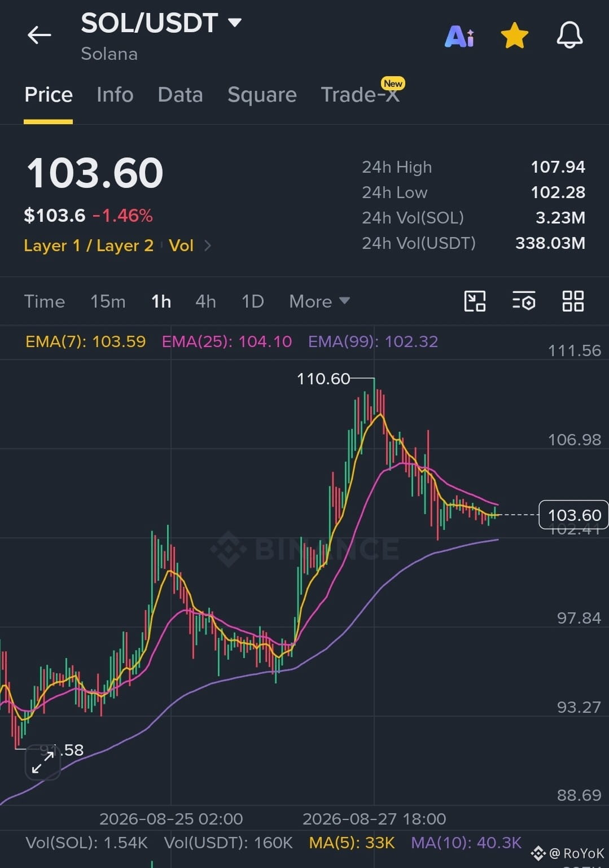609x868 pixels.
Task: Expand chart to fullscreen icon
Action: point(43,762)
